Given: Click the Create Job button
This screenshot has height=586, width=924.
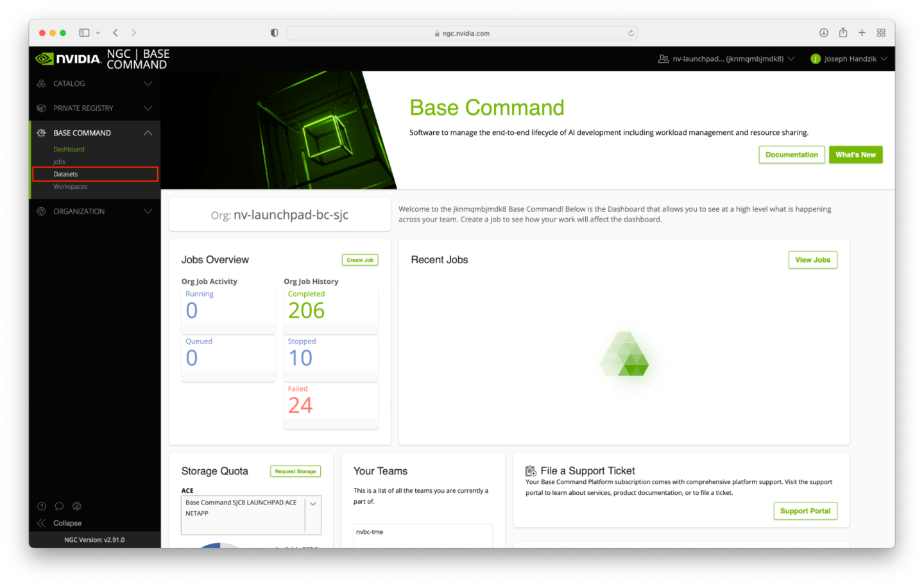Looking at the screenshot, I should 359,260.
